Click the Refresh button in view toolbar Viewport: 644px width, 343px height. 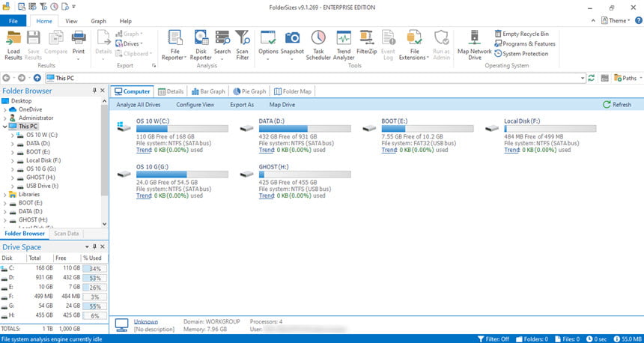(x=617, y=104)
